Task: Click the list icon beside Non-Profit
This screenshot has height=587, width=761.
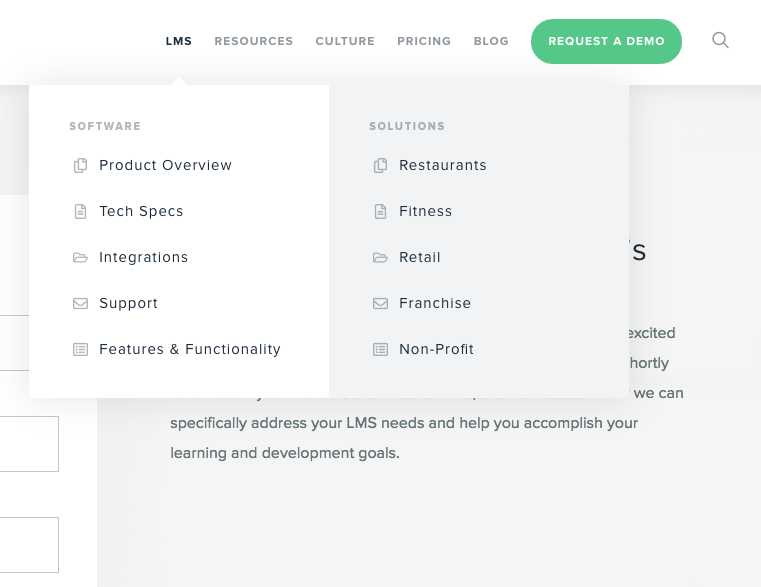Action: (380, 350)
